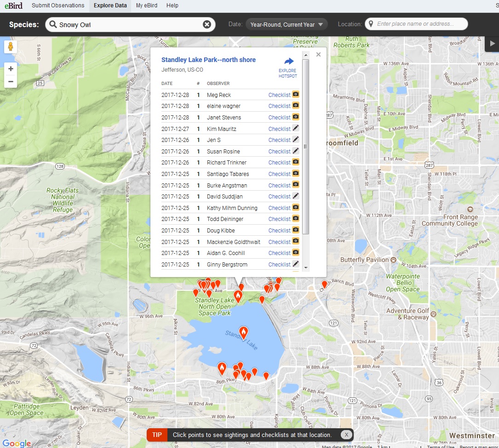Open Susan Rosine's Checklist link
Image resolution: width=499 pixels, height=448 pixels.
279,151
